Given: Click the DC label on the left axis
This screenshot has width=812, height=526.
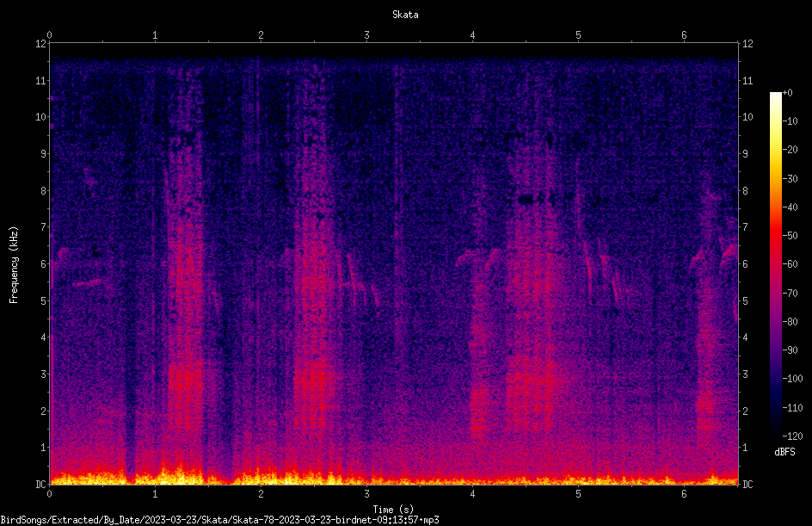Looking at the screenshot, I should [41, 484].
